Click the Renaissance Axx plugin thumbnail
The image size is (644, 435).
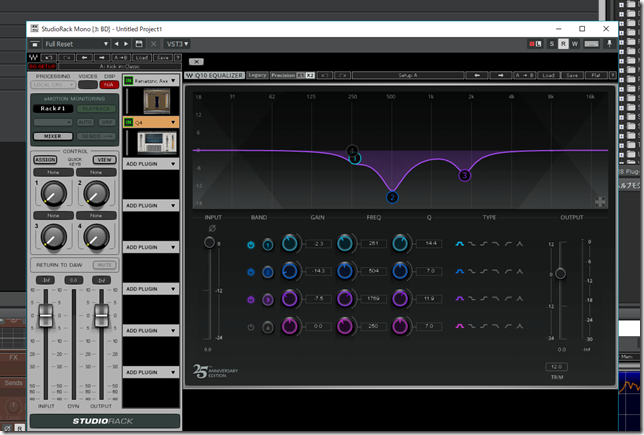point(156,101)
